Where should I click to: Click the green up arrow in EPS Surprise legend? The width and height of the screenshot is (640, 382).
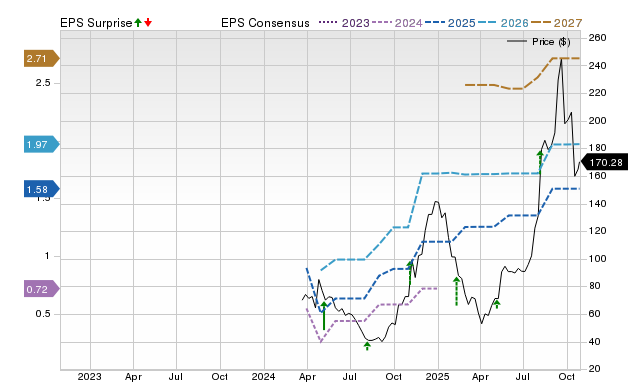[x=138, y=23]
